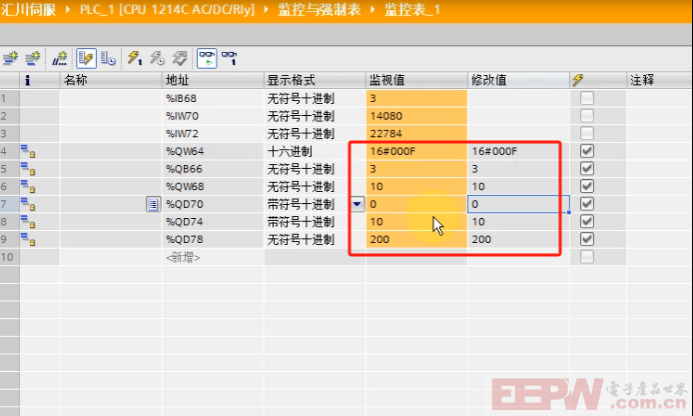Click the 监视值 column header
The height and width of the screenshot is (416, 693).
(416, 80)
